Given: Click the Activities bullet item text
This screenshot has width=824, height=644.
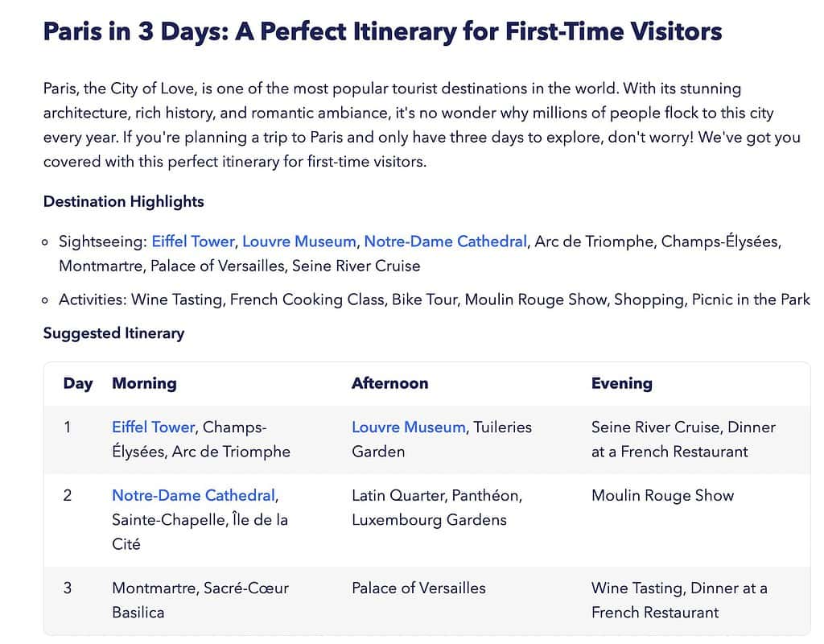Looking at the screenshot, I should tap(434, 300).
